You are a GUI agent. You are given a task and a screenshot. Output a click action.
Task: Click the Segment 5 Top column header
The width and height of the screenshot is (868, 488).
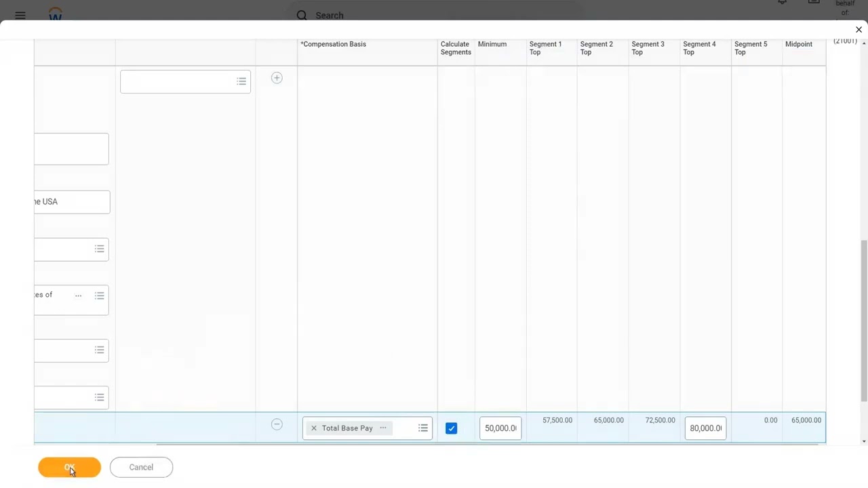(x=751, y=48)
